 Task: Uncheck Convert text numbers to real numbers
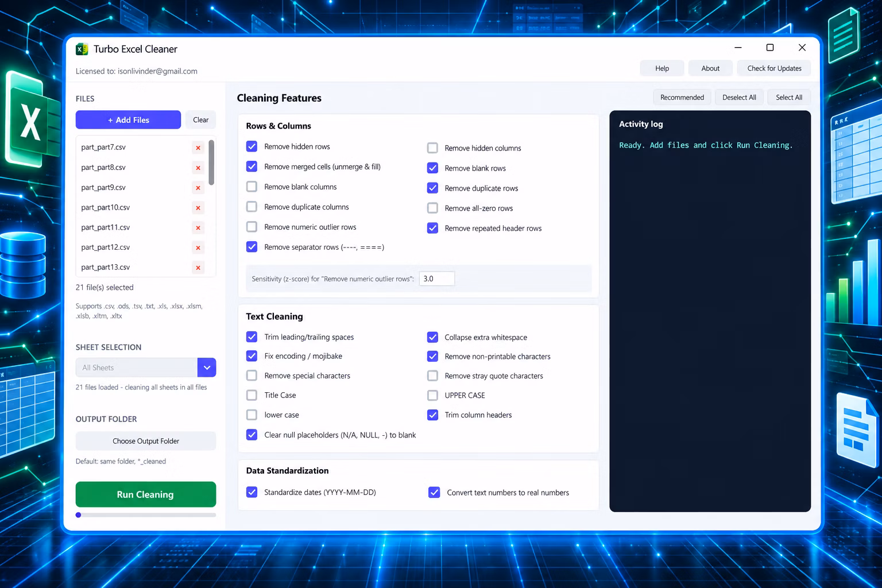click(434, 493)
